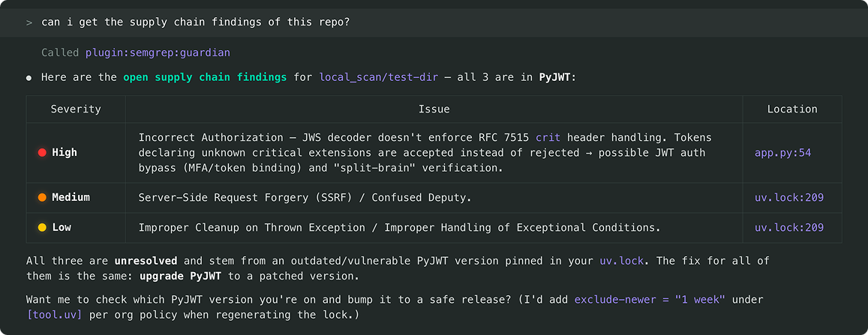The image size is (868, 335).
Task: Click the Location column header
Action: point(792,109)
